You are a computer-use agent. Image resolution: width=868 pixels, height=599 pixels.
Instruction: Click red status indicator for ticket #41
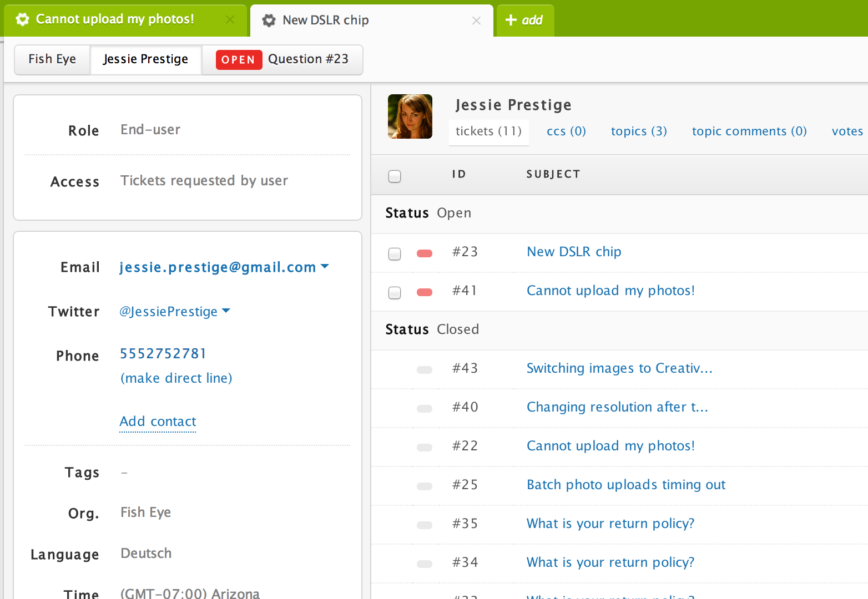point(425,292)
